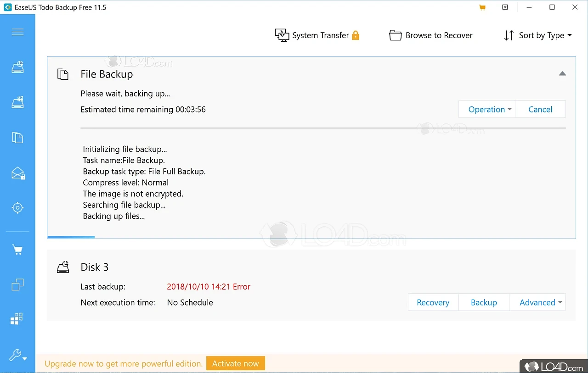The image size is (588, 373).
Task: Click the sort arrows icon
Action: [x=509, y=35]
